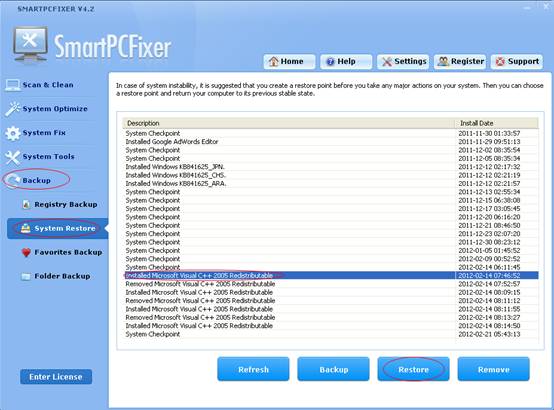This screenshot has width=554, height=410.
Task: Select System Checkpoint dated 2012-02-14 06:11:45
Action: coord(331,267)
